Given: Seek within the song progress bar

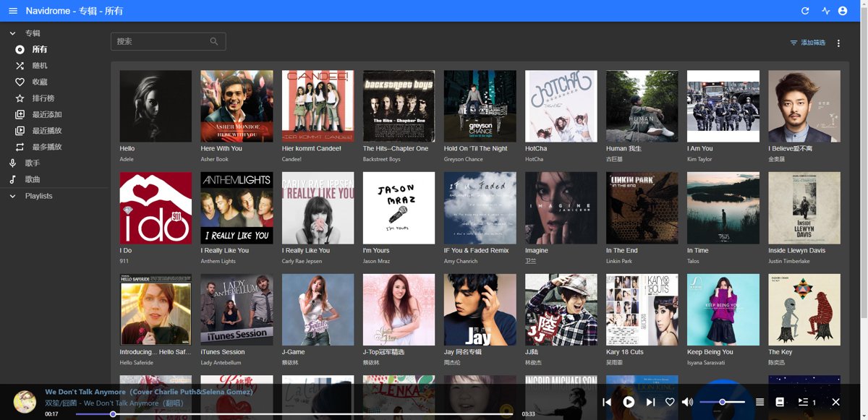Looking at the screenshot, I should 294,413.
